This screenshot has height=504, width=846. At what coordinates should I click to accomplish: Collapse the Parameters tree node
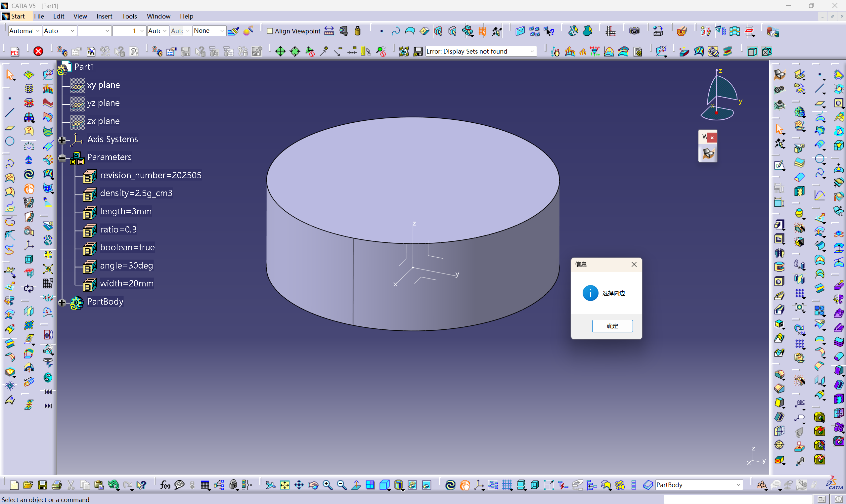(x=62, y=158)
